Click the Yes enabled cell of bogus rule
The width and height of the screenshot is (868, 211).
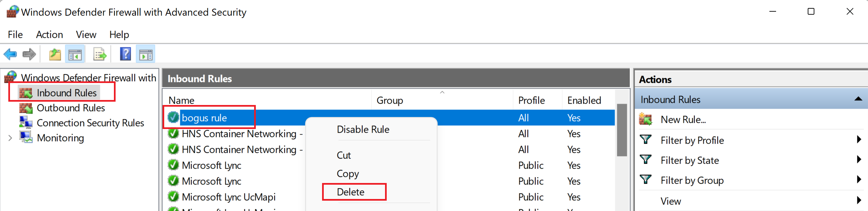(574, 118)
